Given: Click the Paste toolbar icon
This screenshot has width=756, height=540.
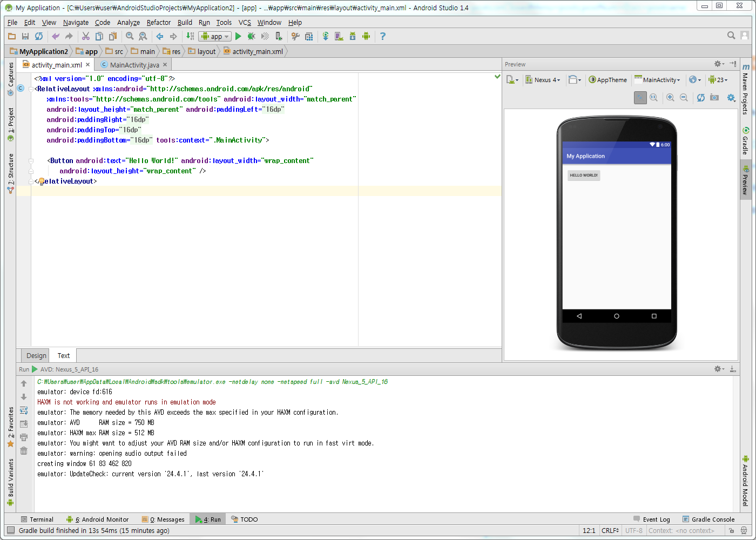Looking at the screenshot, I should (113, 36).
